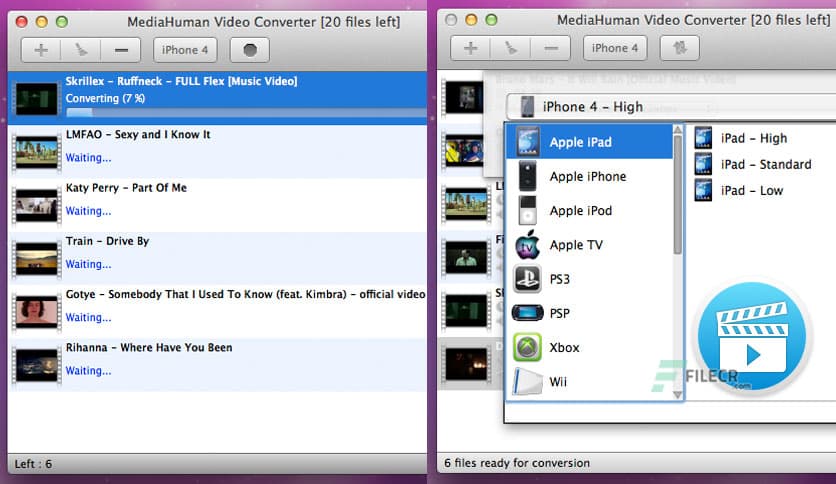Viewport: 836px width, 484px height.
Task: Open the iPhone 4 format button in left window
Action: (185, 50)
